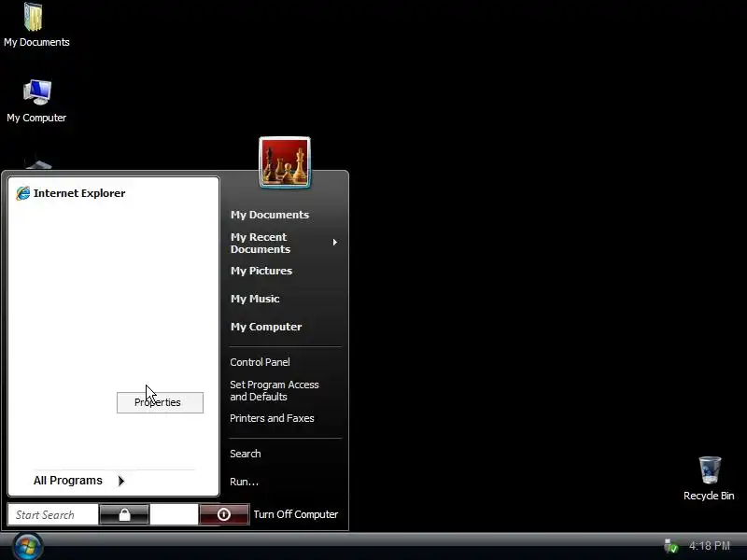This screenshot has height=560, width=747.
Task: Select the My Computer desktop icon
Action: [x=36, y=101]
